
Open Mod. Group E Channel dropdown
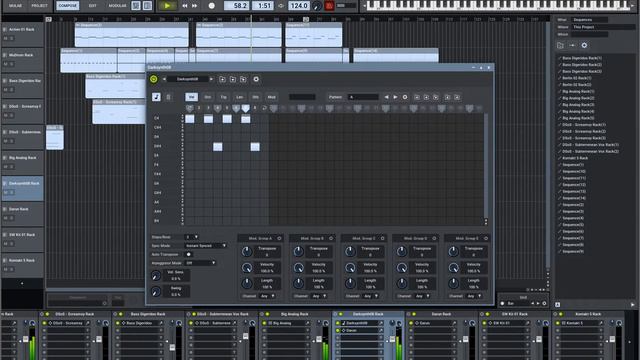pyautogui.click(x=474, y=296)
